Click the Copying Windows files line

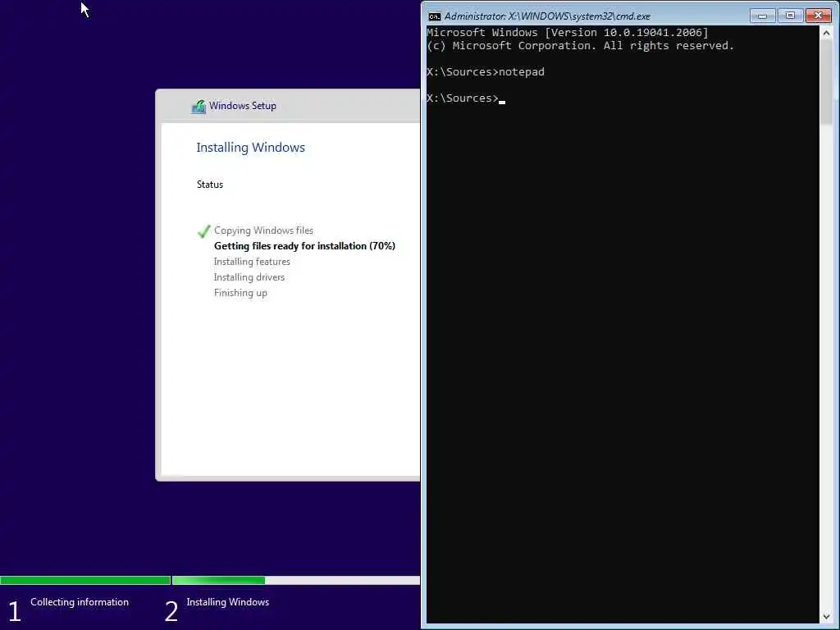point(263,231)
